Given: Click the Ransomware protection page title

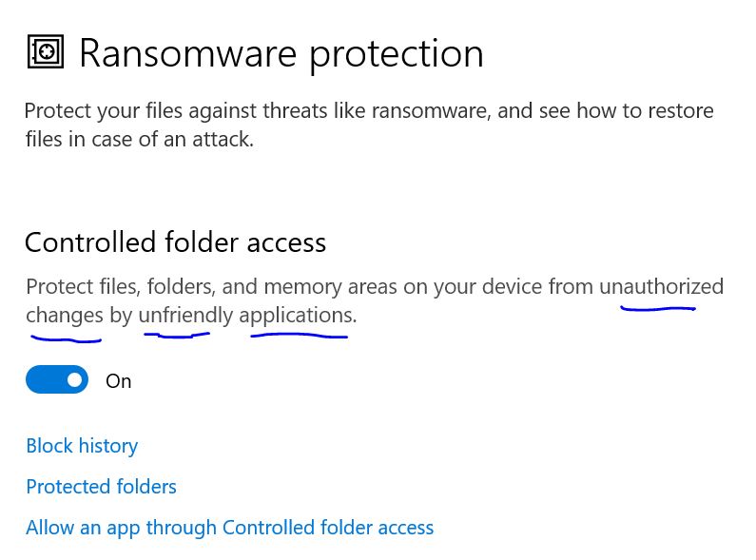Looking at the screenshot, I should 281,54.
